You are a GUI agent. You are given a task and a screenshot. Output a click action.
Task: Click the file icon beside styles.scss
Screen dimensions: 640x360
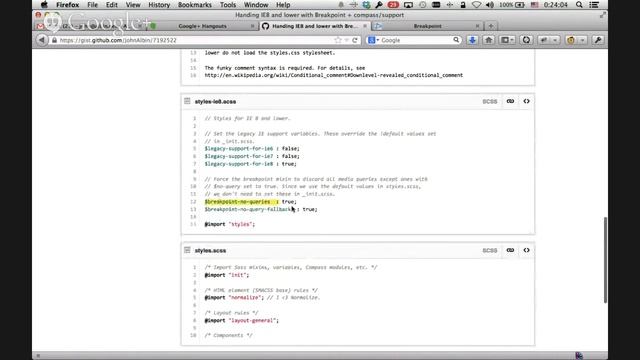(187, 250)
